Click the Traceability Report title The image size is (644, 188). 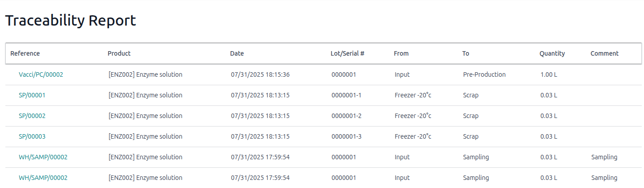pyautogui.click(x=70, y=21)
